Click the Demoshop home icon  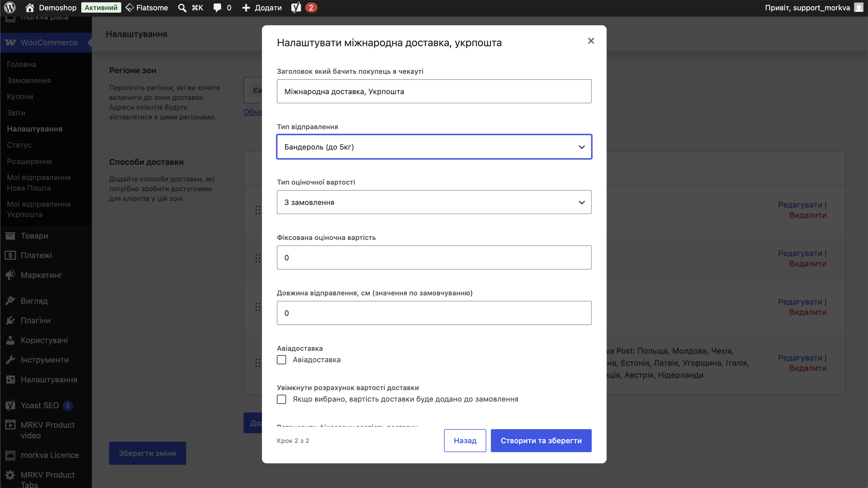tap(30, 7)
